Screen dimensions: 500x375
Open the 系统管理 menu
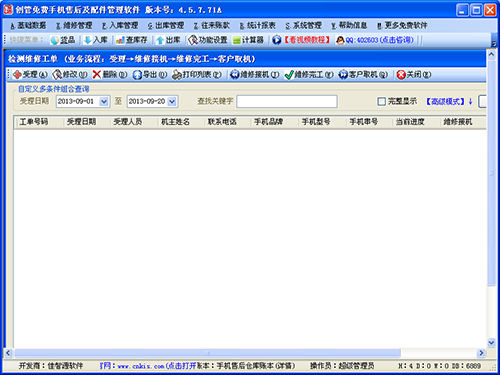pyautogui.click(x=304, y=25)
